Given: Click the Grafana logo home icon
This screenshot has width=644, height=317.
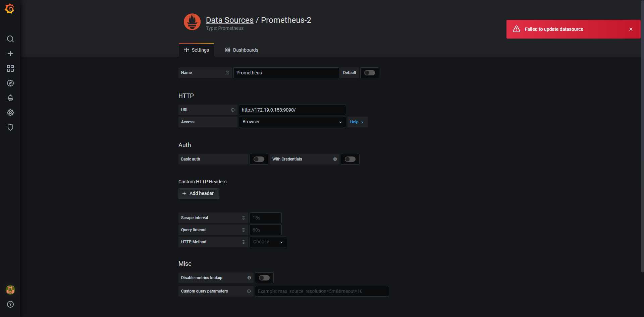Looking at the screenshot, I should coord(10,9).
